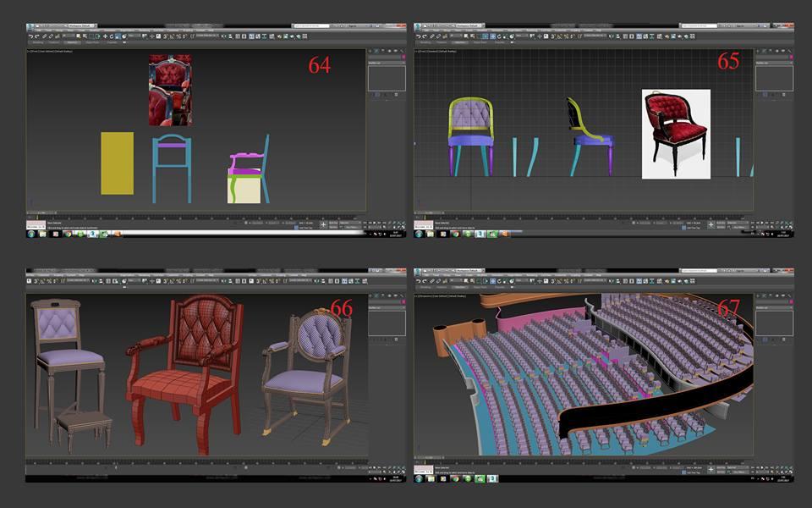Image resolution: width=812 pixels, height=508 pixels.
Task: Open the named selection sets dropdown
Action: pos(203,37)
